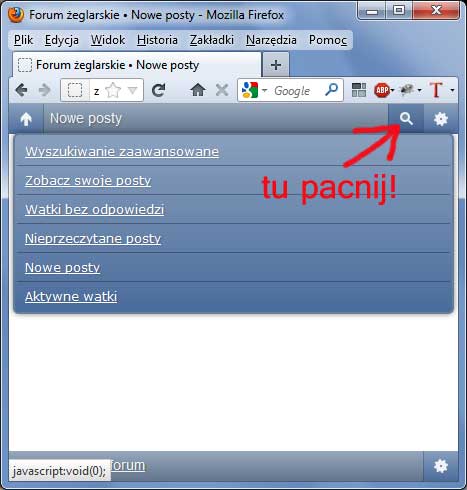Screen dimensions: 467x490
Task: Open Wyszukiwanie zaawansowane link
Action: (122, 152)
